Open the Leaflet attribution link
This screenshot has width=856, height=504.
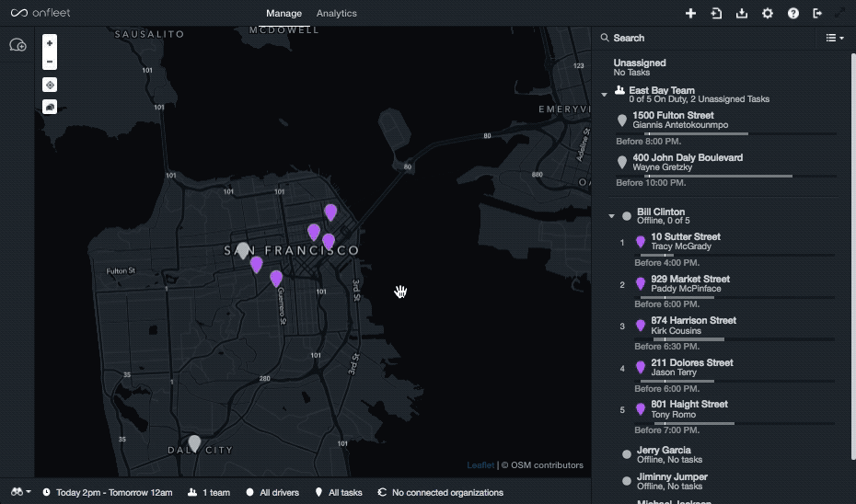pos(480,465)
